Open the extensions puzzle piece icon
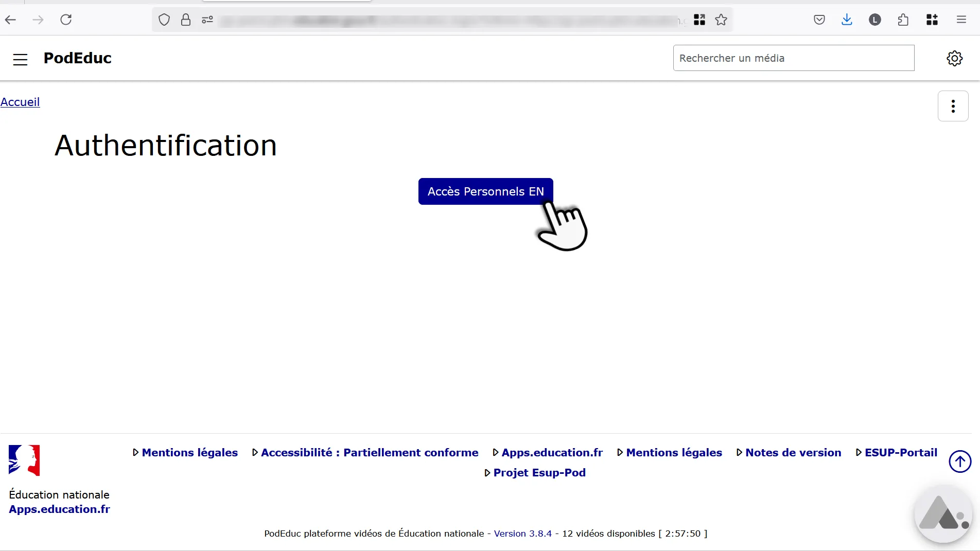 tap(903, 20)
